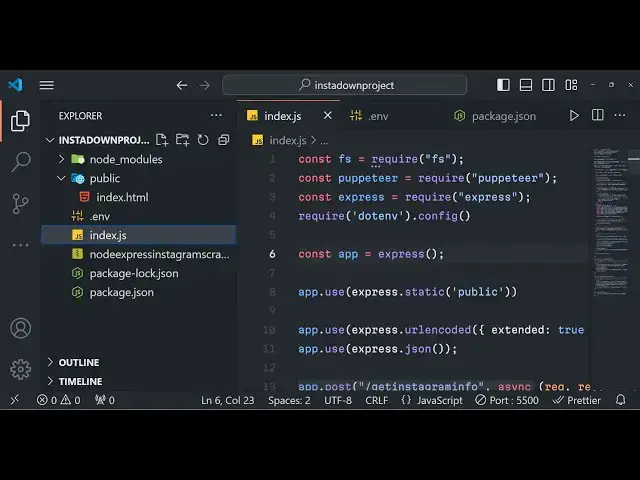
Task: Go back with the left arrow
Action: pos(182,85)
